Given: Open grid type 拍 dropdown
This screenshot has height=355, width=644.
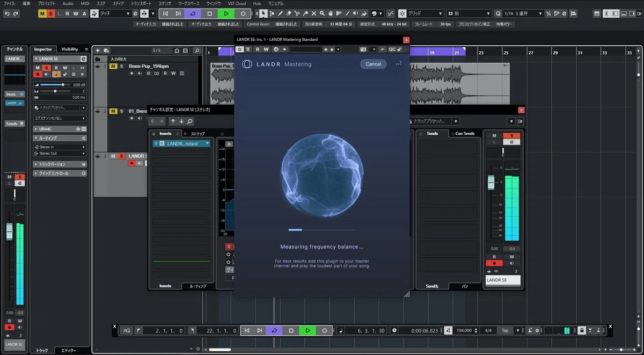Looking at the screenshot, I should [470, 13].
